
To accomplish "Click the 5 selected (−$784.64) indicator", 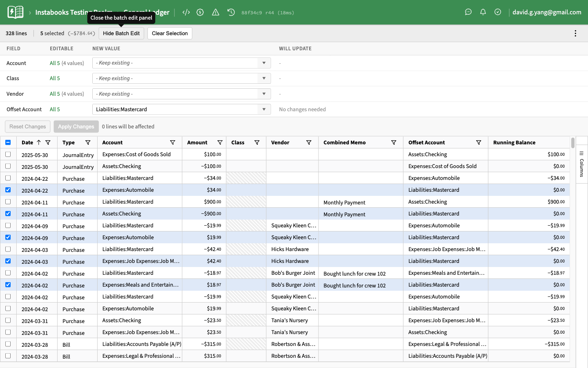I will pyautogui.click(x=68, y=34).
